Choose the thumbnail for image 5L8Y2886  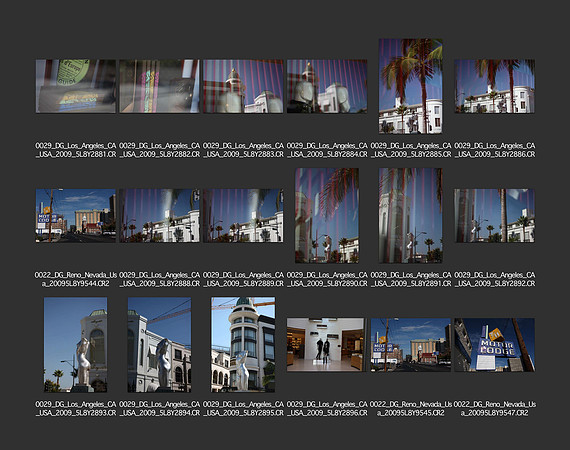coord(495,86)
